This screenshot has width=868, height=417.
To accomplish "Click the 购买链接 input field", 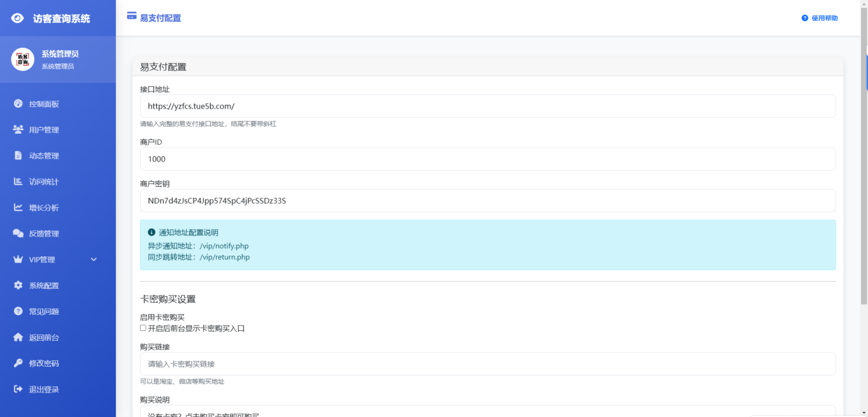I will (487, 364).
